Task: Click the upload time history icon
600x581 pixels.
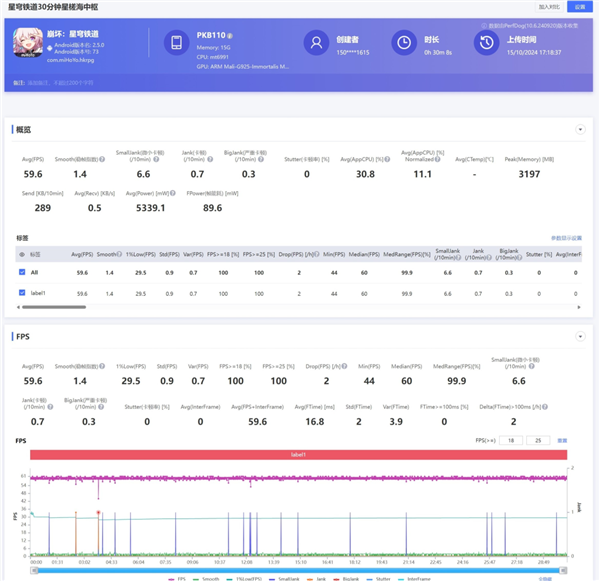Action: pyautogui.click(x=486, y=42)
